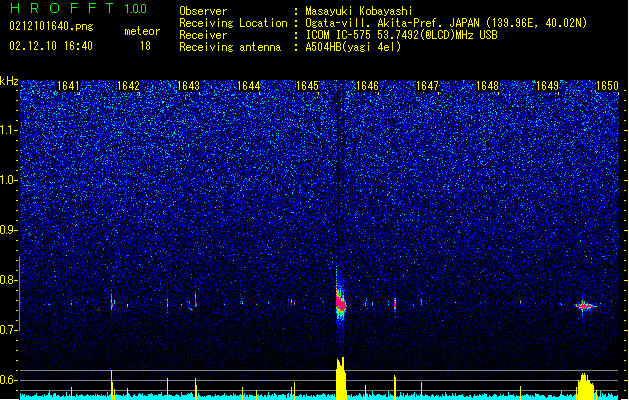This screenshot has height=400, width=629.
Task: Click the meteor label text
Action: point(142,31)
